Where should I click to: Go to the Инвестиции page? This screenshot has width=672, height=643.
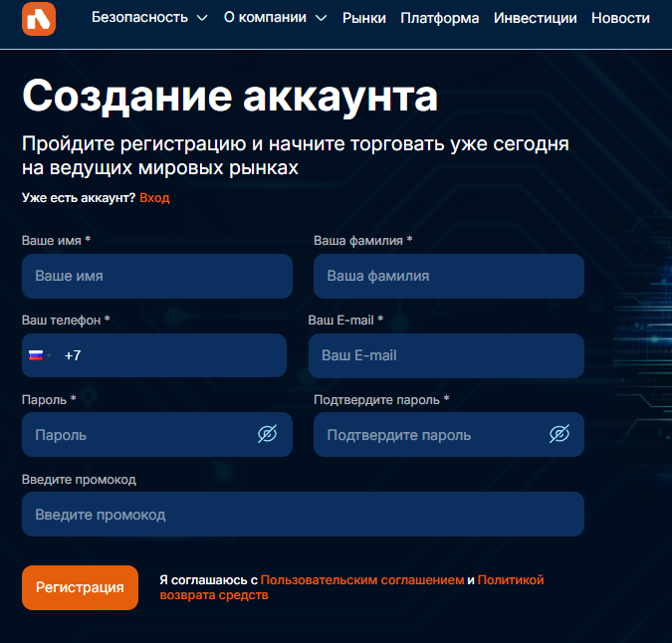tap(535, 18)
